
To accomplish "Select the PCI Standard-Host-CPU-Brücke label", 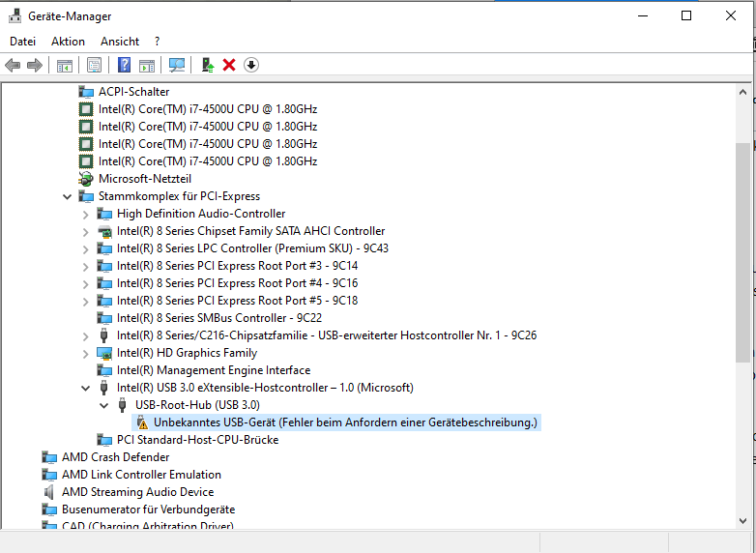I will click(197, 440).
